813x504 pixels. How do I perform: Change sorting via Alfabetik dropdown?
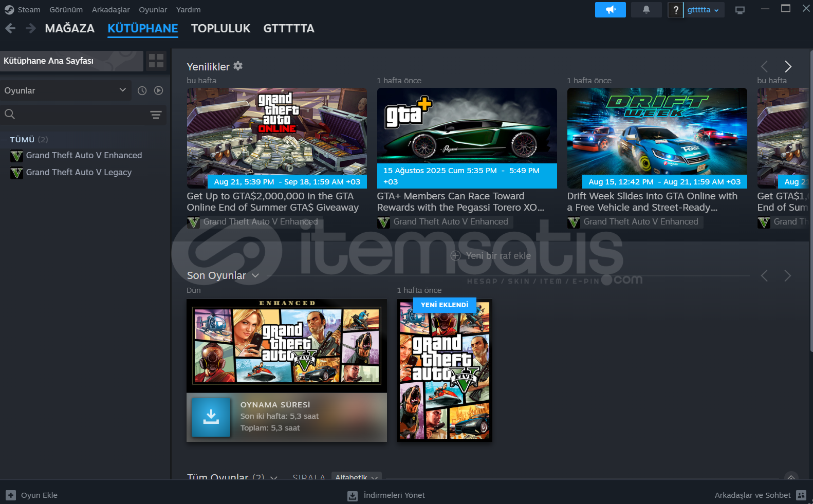click(x=357, y=476)
